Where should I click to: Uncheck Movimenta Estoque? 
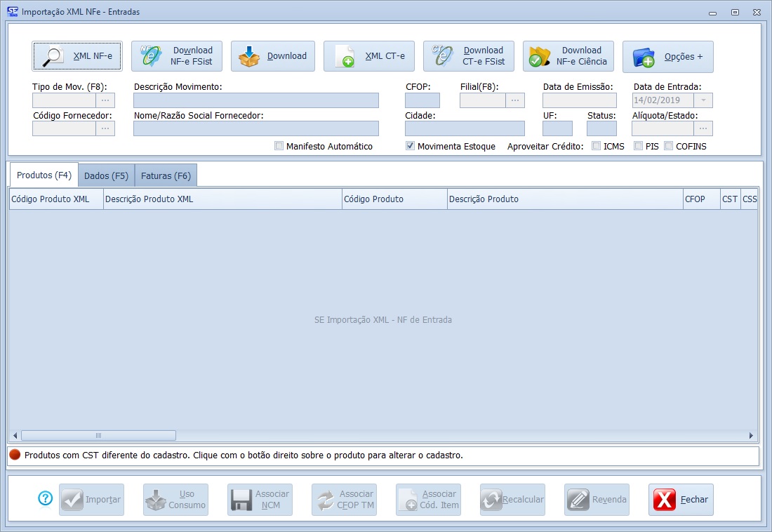[x=411, y=146]
